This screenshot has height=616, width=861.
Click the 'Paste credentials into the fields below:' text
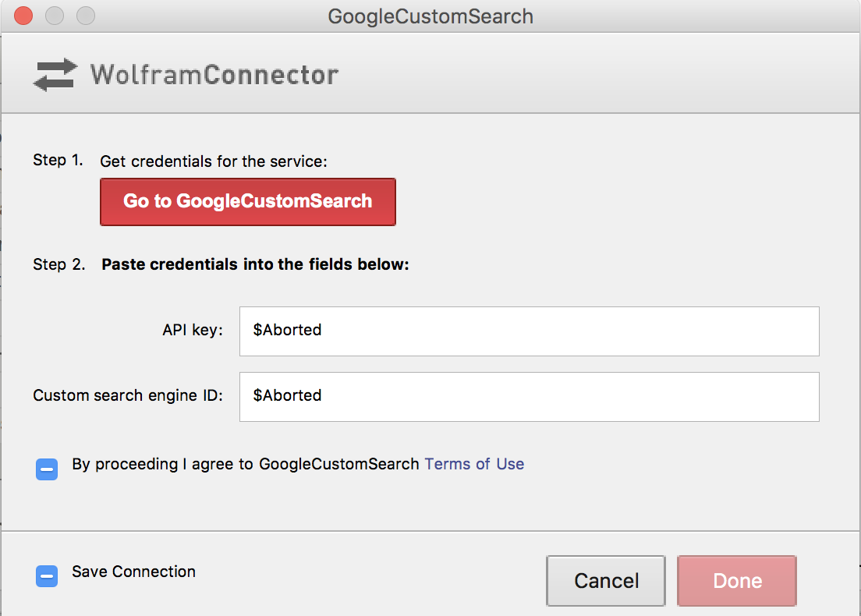(255, 264)
